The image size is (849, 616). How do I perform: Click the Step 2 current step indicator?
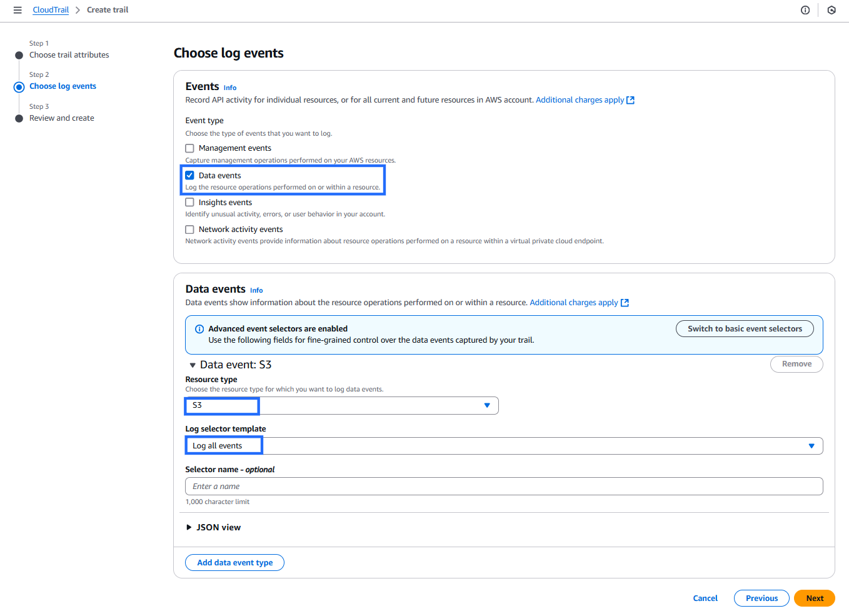click(x=19, y=87)
